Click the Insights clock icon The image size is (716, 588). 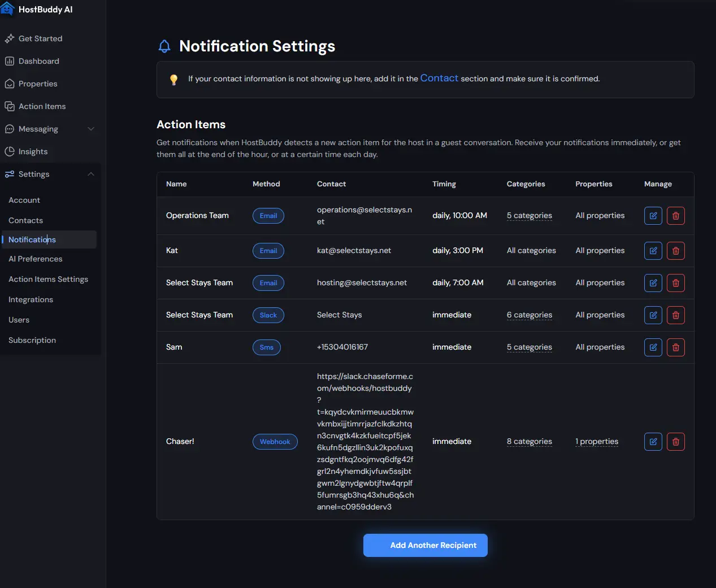[10, 151]
